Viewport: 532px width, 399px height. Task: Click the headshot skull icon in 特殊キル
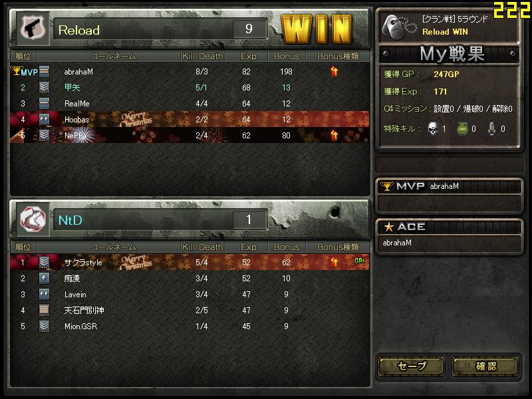[x=433, y=128]
